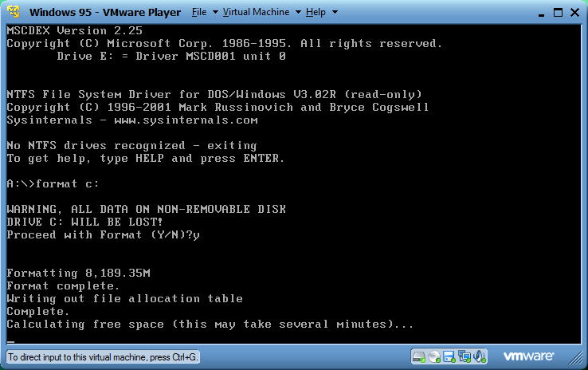Click the 'Calculating free space' line
588x370 pixels.
click(210, 325)
